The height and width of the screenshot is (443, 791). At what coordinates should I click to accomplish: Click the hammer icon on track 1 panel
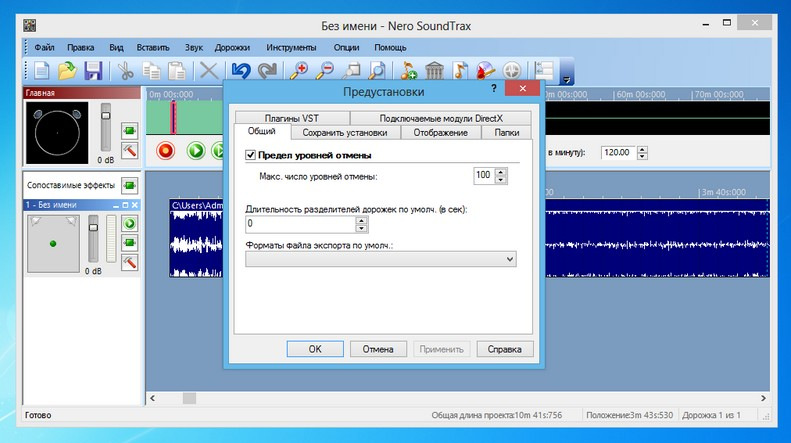130,262
